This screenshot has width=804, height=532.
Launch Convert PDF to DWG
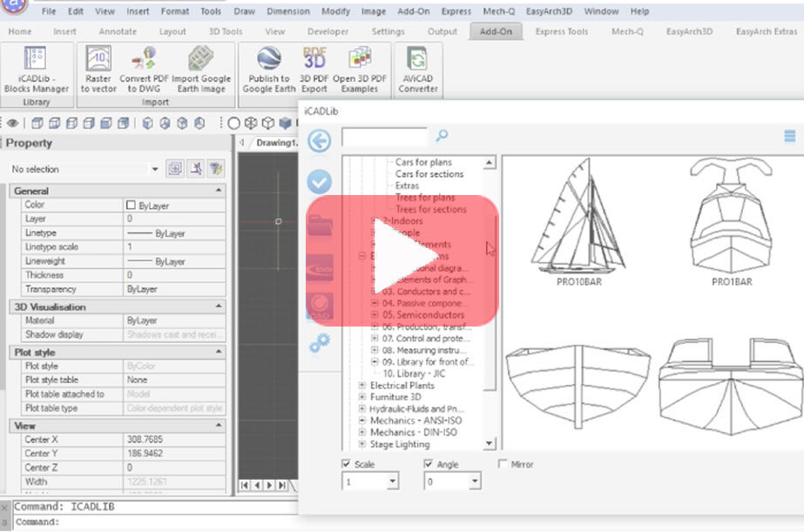[x=142, y=70]
